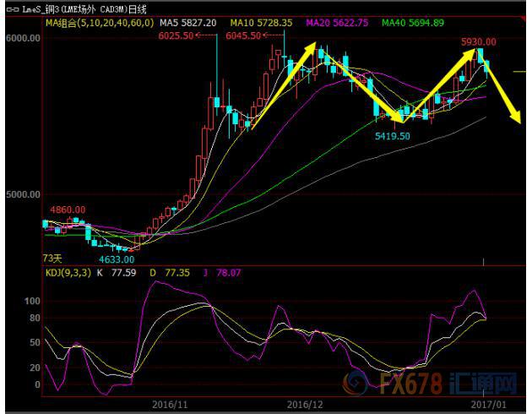The width and height of the screenshot is (532, 414).
Task: Click the 6045.50 high price label
Action: click(x=243, y=35)
